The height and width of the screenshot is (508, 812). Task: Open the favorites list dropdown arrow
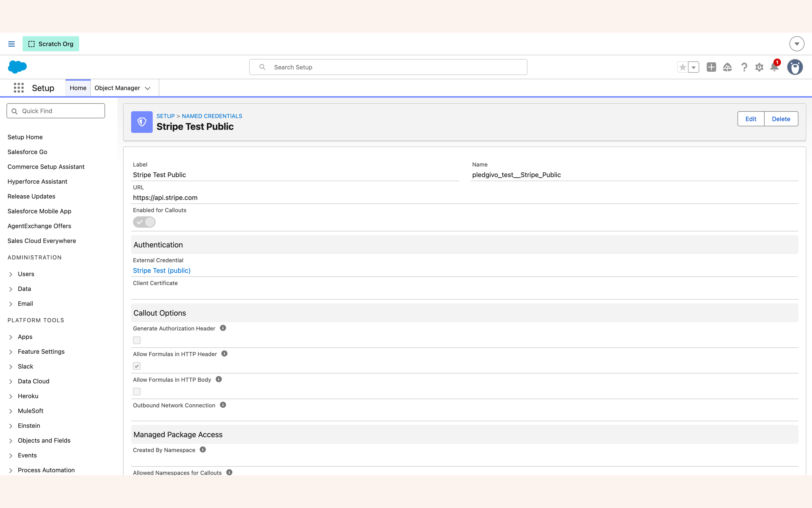(694, 67)
